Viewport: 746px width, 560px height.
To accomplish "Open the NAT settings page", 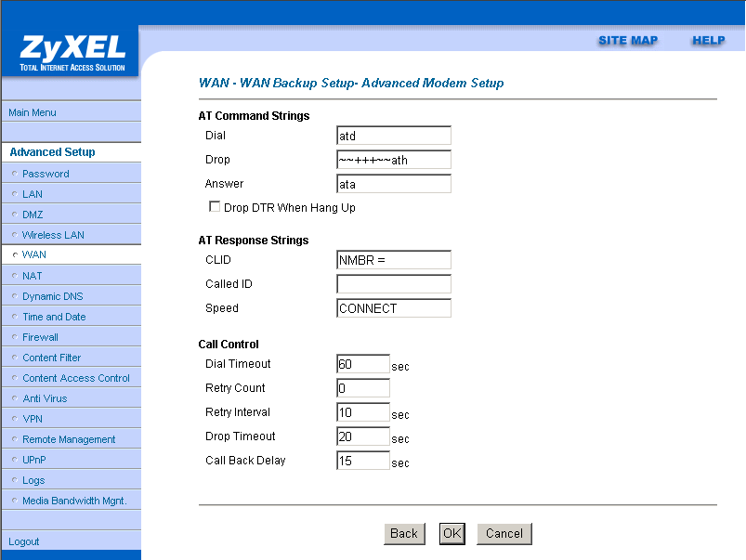I will click(33, 277).
